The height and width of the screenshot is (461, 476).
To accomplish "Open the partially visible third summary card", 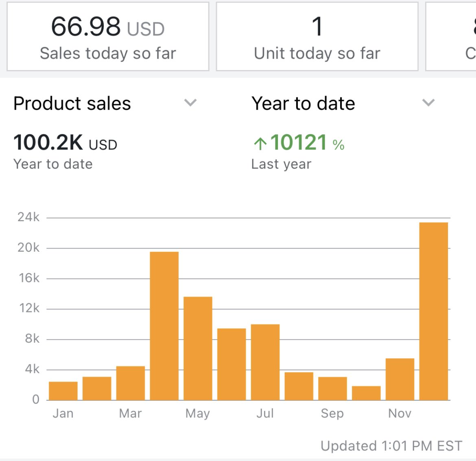I will pyautogui.click(x=451, y=37).
